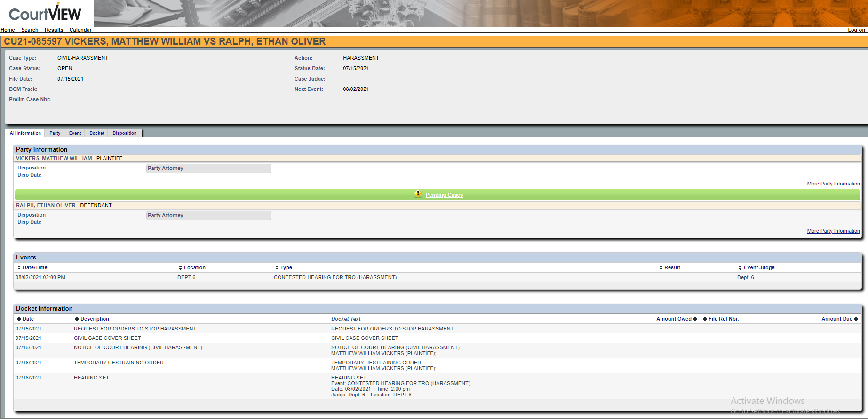Open the Pending Cases link
Viewport: 868px width, 419px height.
[444, 195]
